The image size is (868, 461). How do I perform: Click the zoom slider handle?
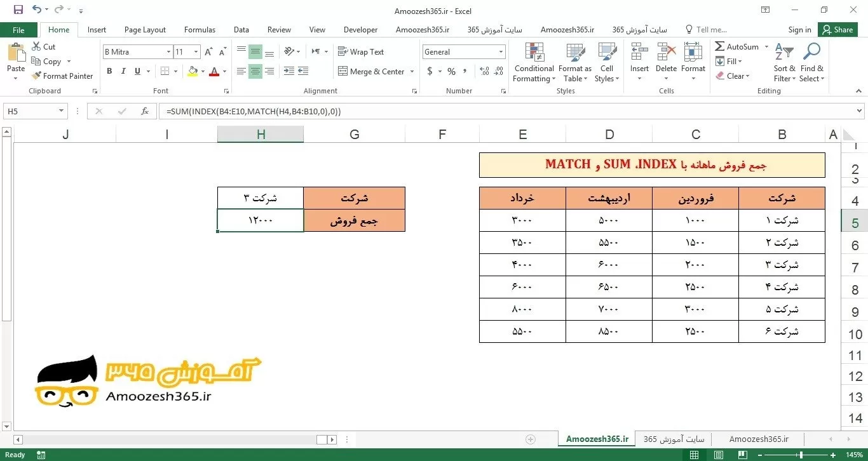tap(801, 455)
